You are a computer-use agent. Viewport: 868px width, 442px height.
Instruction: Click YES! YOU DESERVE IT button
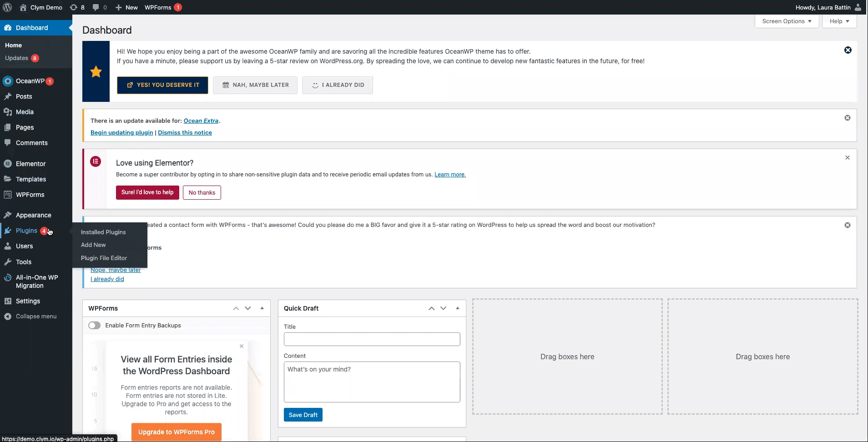[x=162, y=85]
